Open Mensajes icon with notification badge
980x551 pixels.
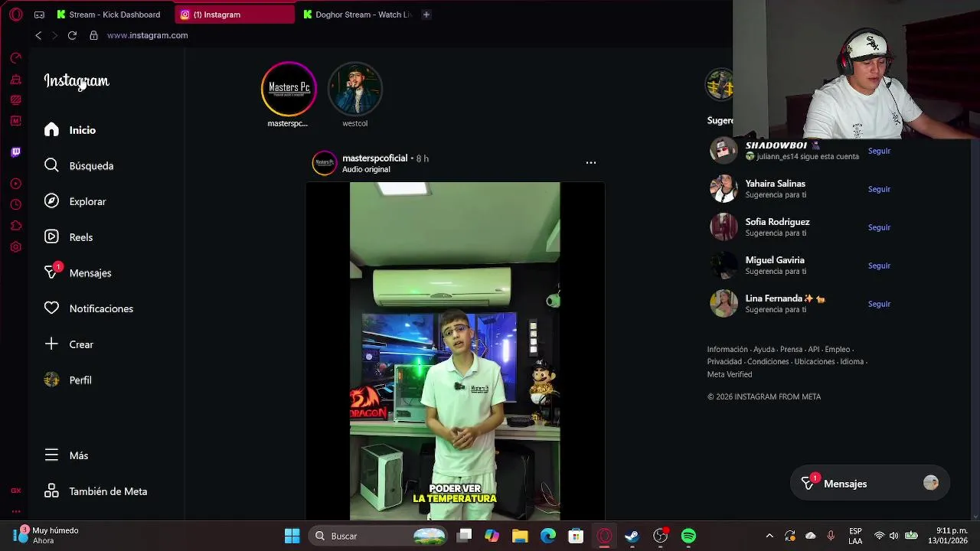[x=52, y=272]
